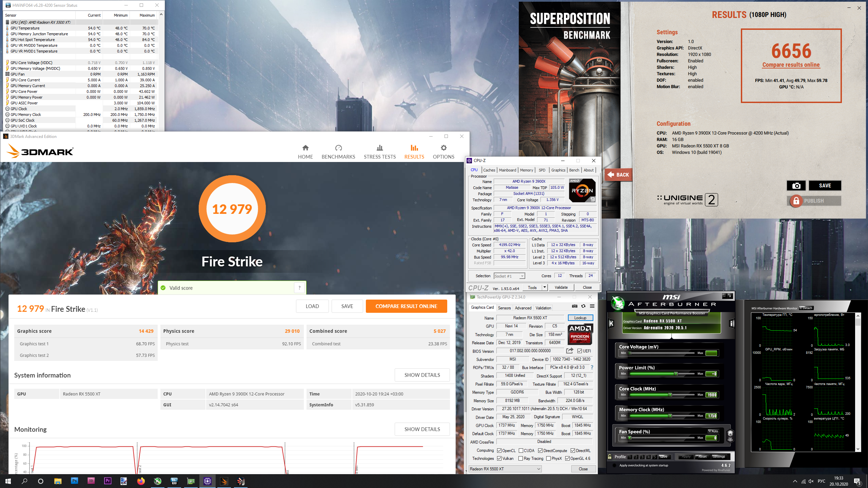Open 3DMark Stress Tests section
Viewport: 868px width, 488px height.
[380, 152]
